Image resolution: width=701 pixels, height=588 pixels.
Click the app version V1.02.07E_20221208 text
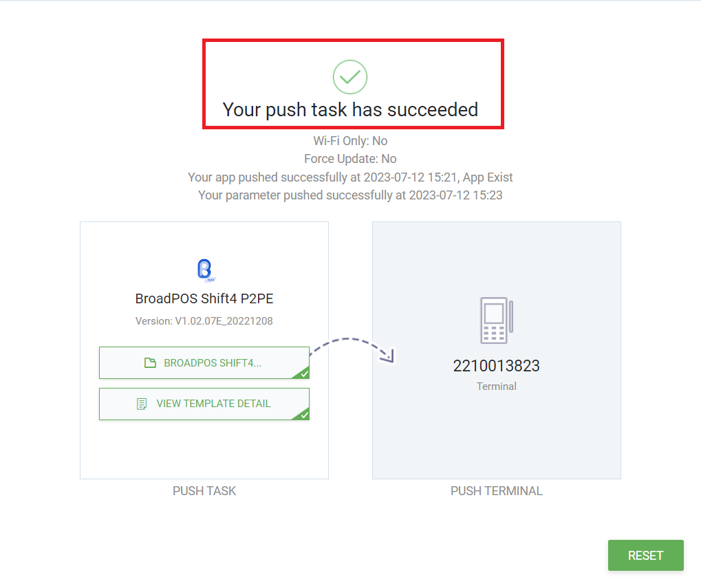(204, 321)
